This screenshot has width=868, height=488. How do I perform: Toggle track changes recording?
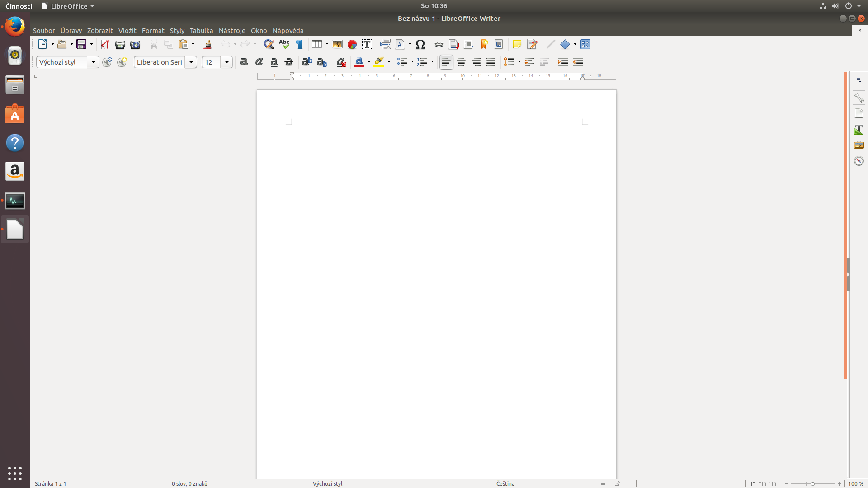click(532, 44)
